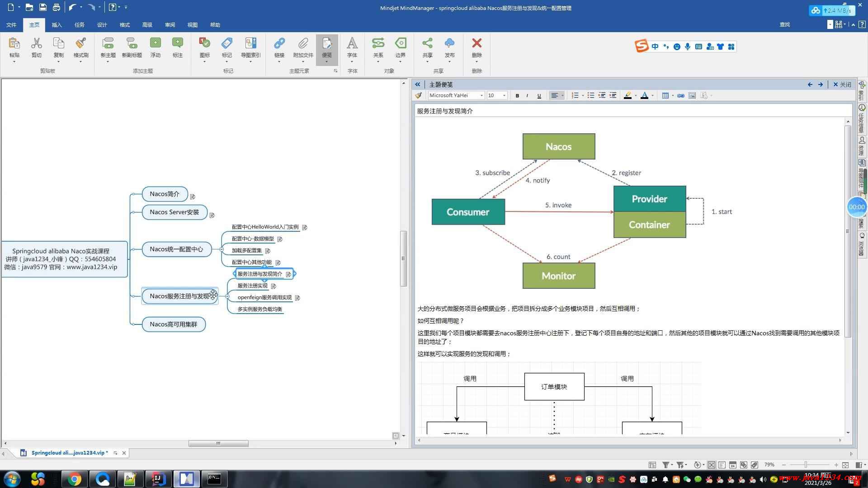Switch to the 任务 ribbon tab
This screenshot has height=488, width=868.
tap(79, 25)
